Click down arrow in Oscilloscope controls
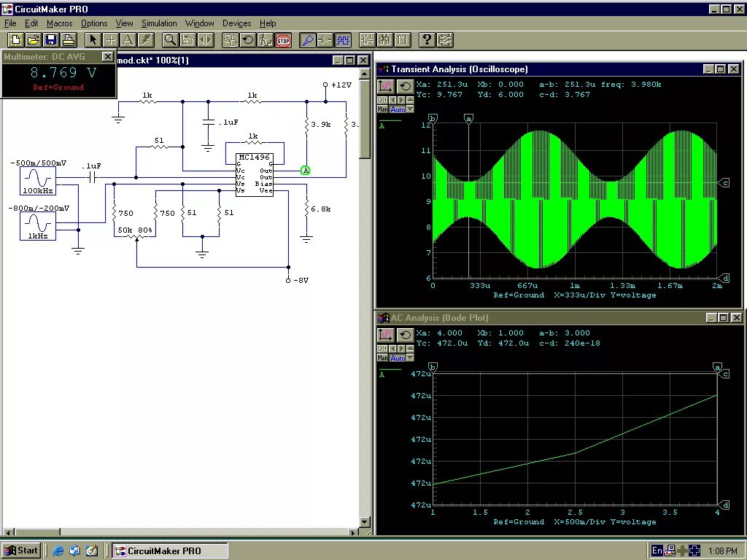Screen dimensions: 747x560 (410, 109)
